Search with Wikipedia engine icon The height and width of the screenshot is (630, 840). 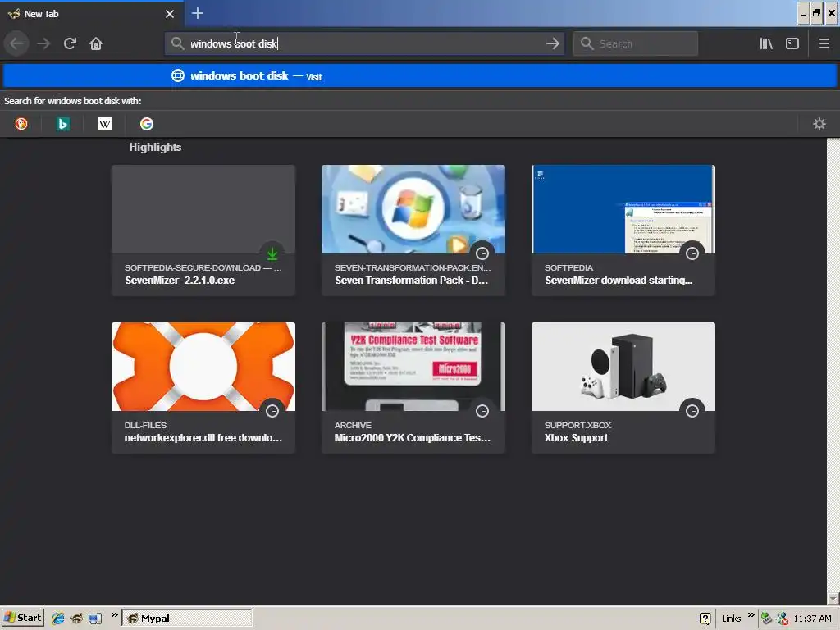point(105,124)
